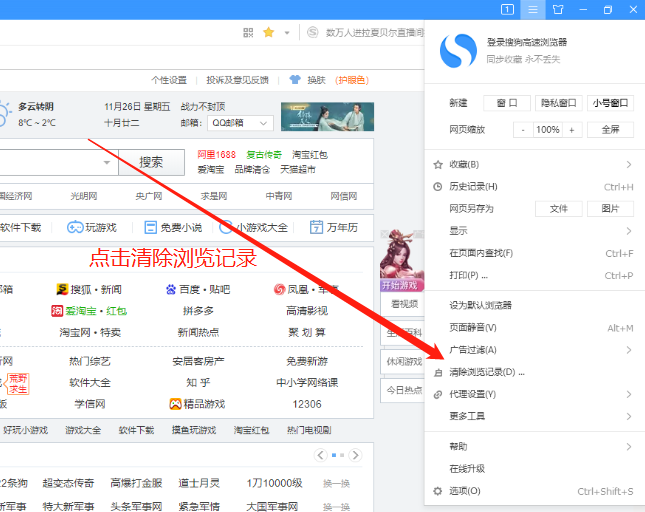Open 历史记录(H) history
Viewport: 645px width, 512px height.
(x=534, y=187)
